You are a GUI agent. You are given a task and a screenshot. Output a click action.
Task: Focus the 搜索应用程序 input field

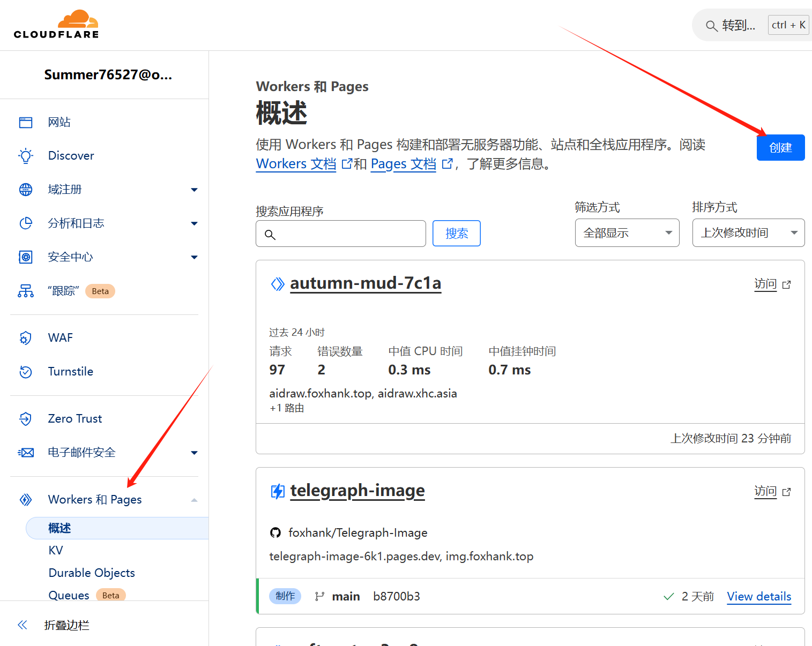(341, 234)
